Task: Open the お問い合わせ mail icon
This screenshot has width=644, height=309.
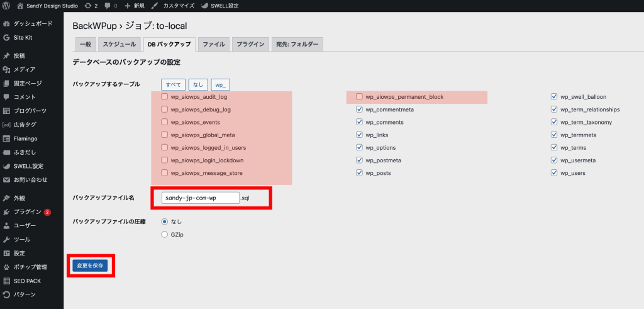Action: (x=6, y=180)
